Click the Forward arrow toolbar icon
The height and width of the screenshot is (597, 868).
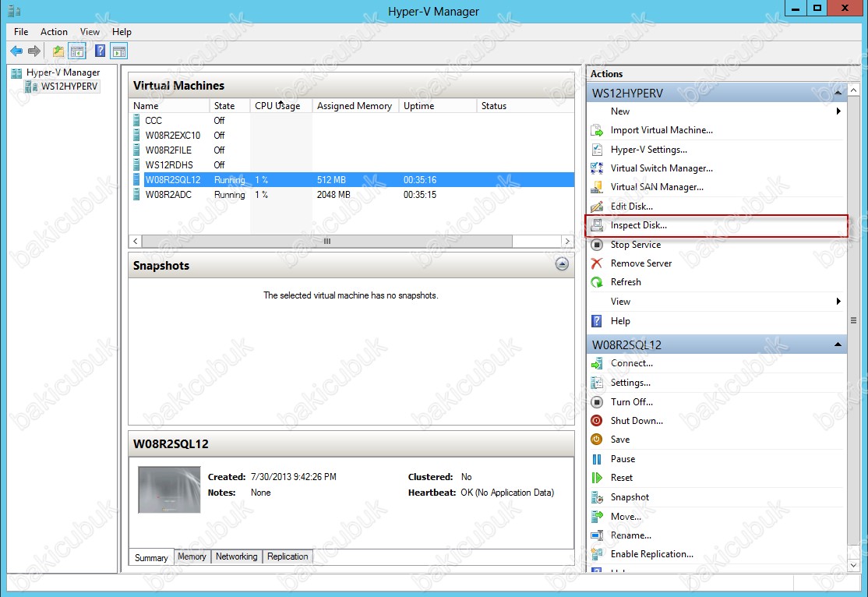tap(34, 51)
